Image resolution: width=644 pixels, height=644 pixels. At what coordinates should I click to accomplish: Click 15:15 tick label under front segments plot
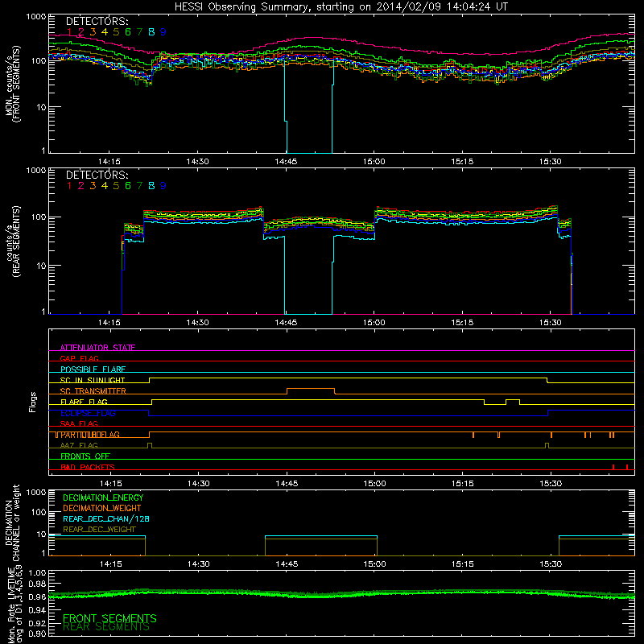tap(462, 162)
